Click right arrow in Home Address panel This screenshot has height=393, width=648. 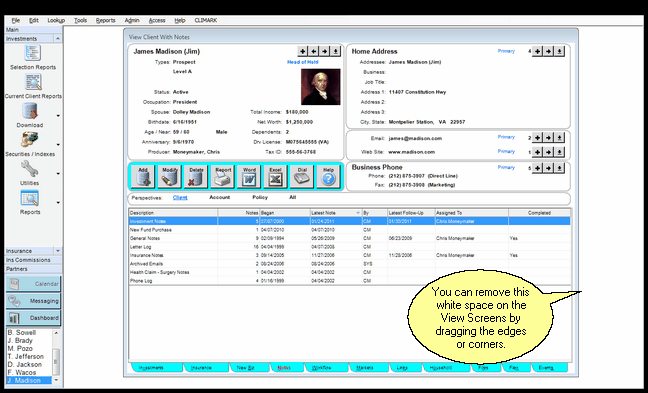pyautogui.click(x=548, y=51)
